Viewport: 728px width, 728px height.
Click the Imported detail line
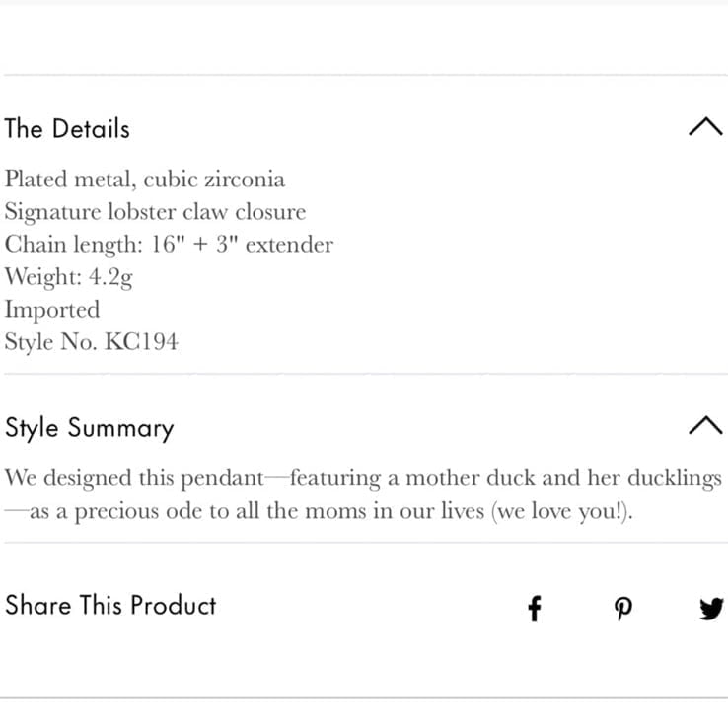pyautogui.click(x=52, y=310)
